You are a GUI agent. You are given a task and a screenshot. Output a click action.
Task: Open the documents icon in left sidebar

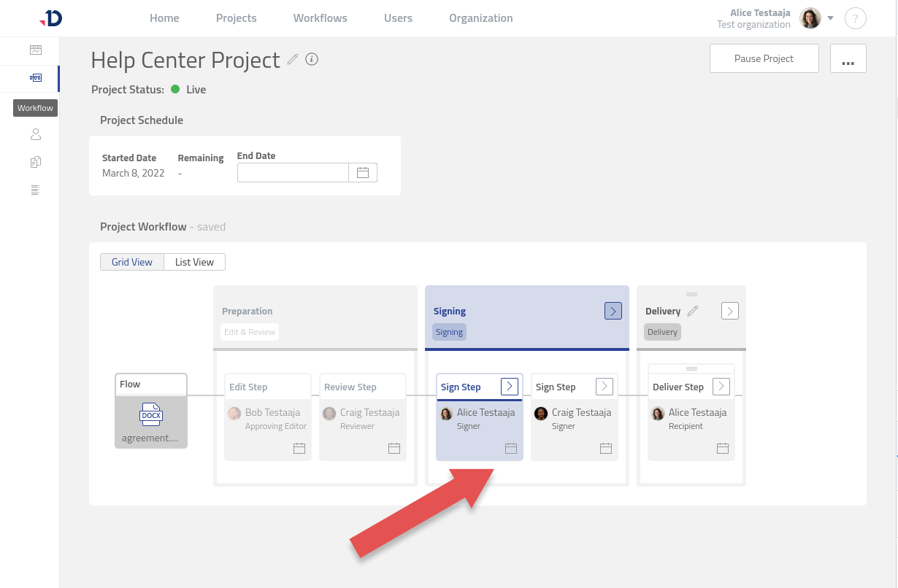[36, 162]
